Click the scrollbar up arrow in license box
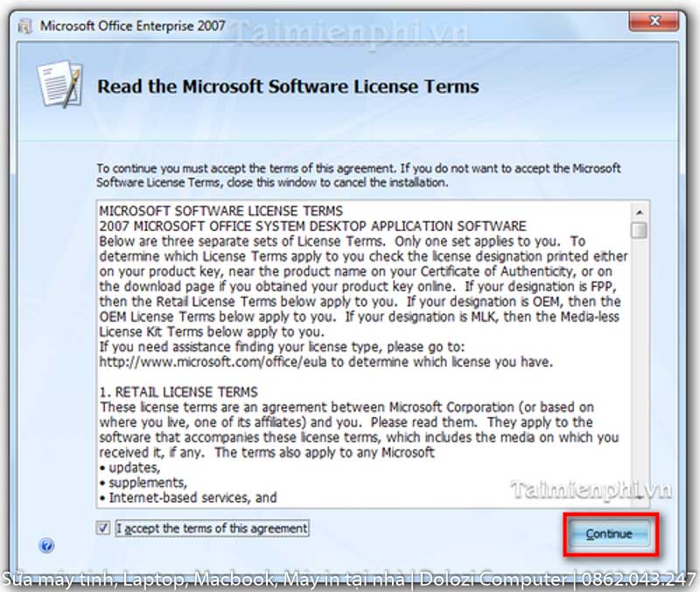Screen dimensions: 700x592 point(640,212)
